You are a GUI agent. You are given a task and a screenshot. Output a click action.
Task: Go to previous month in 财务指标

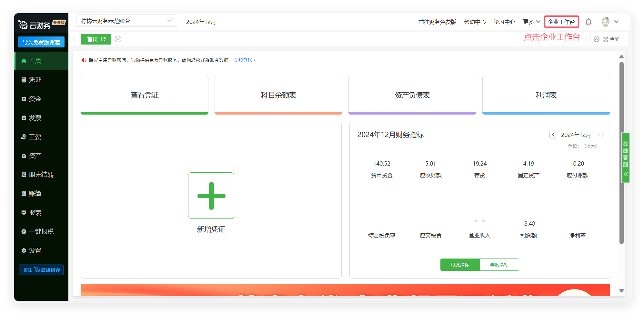click(553, 135)
